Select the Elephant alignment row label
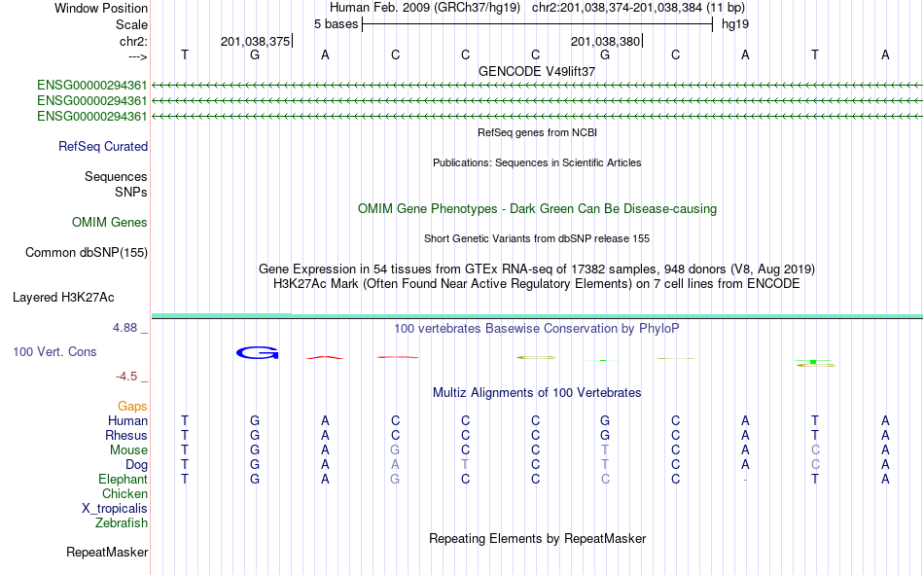 (x=124, y=479)
